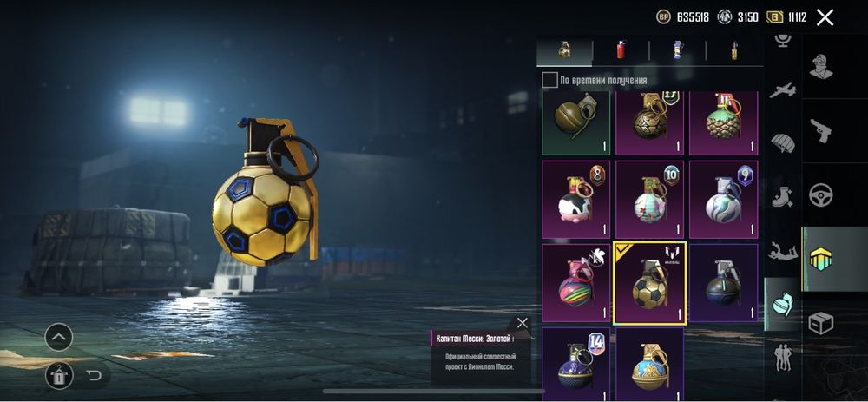Tap the BP currency balance icon

pyautogui.click(x=662, y=17)
